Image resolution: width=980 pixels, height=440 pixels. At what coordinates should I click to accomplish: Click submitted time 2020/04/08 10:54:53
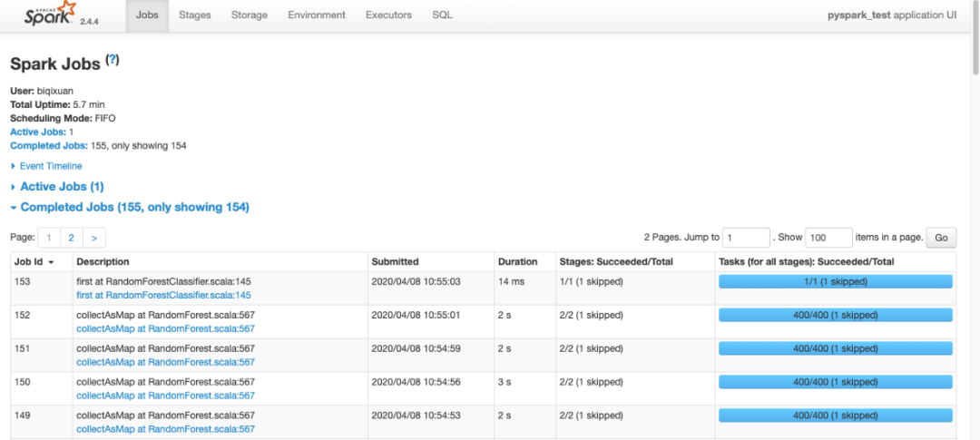click(416, 415)
